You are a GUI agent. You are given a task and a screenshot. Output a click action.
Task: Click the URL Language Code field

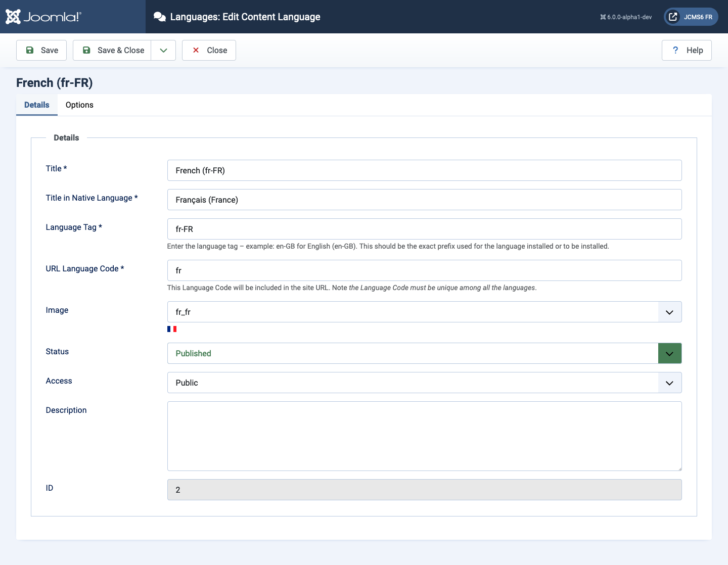pos(424,270)
